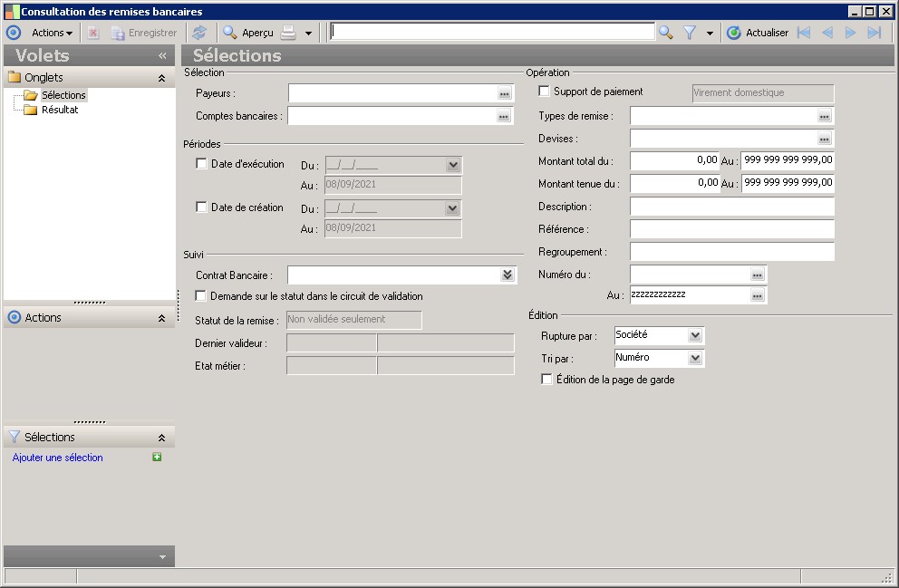Open the filter dropdown arrow
The width and height of the screenshot is (899, 588).
click(x=710, y=34)
